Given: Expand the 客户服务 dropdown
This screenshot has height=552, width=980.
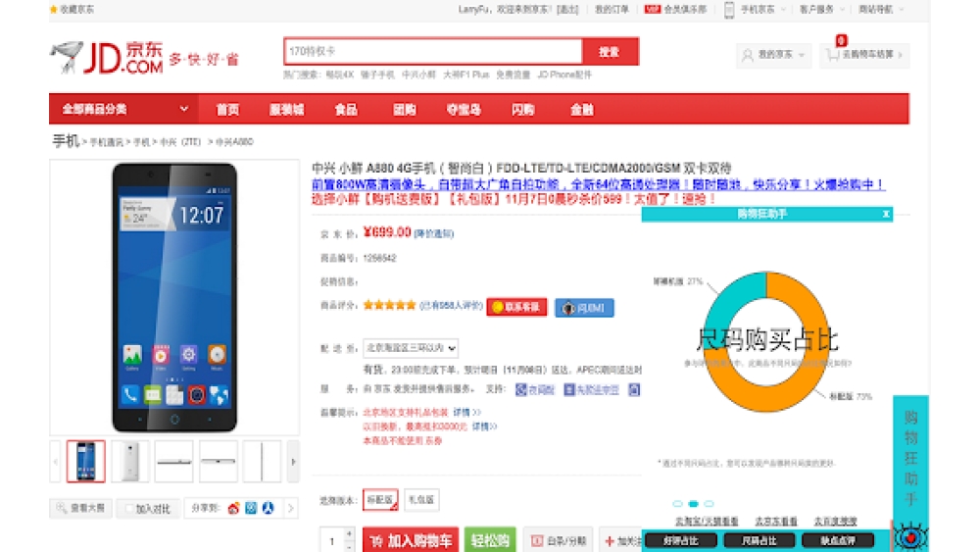Looking at the screenshot, I should tap(841, 10).
